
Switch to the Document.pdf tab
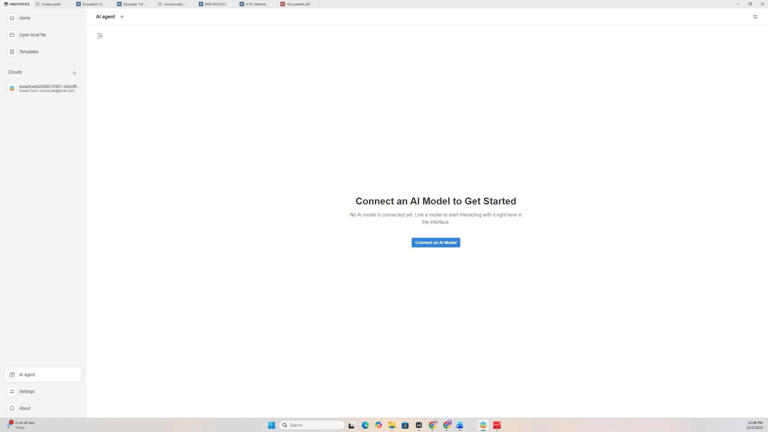[x=298, y=4]
